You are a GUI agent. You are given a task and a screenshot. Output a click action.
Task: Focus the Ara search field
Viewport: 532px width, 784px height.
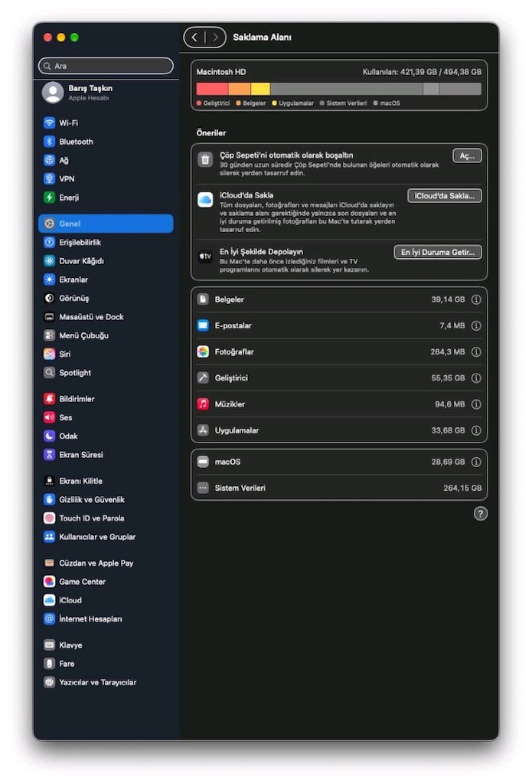coord(106,66)
